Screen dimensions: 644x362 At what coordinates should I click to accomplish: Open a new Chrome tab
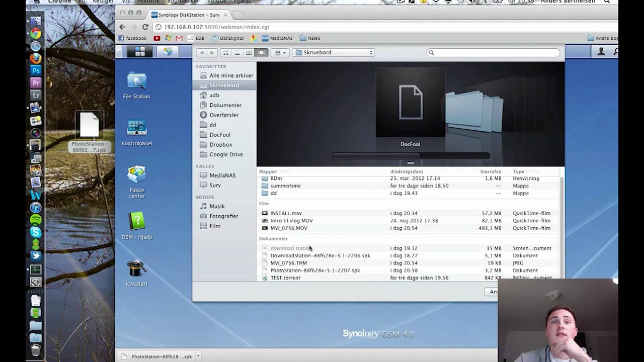(x=238, y=15)
